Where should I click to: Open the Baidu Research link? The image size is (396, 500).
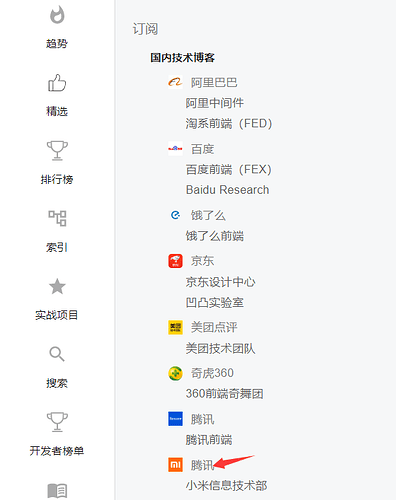point(227,190)
